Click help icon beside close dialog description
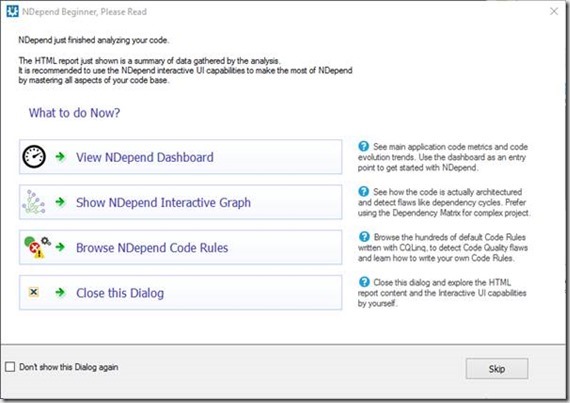570x403 pixels. (364, 282)
